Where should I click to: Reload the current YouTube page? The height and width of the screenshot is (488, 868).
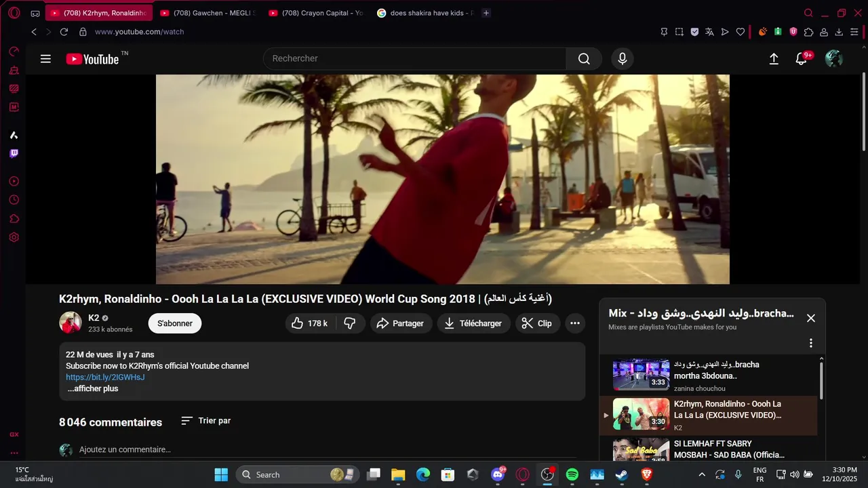tap(64, 32)
